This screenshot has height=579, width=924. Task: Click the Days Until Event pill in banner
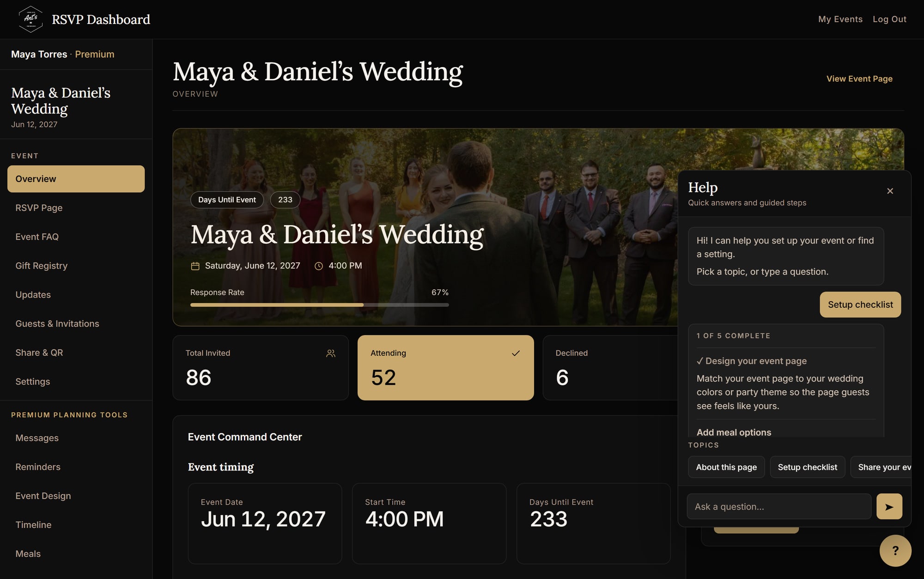pos(227,200)
